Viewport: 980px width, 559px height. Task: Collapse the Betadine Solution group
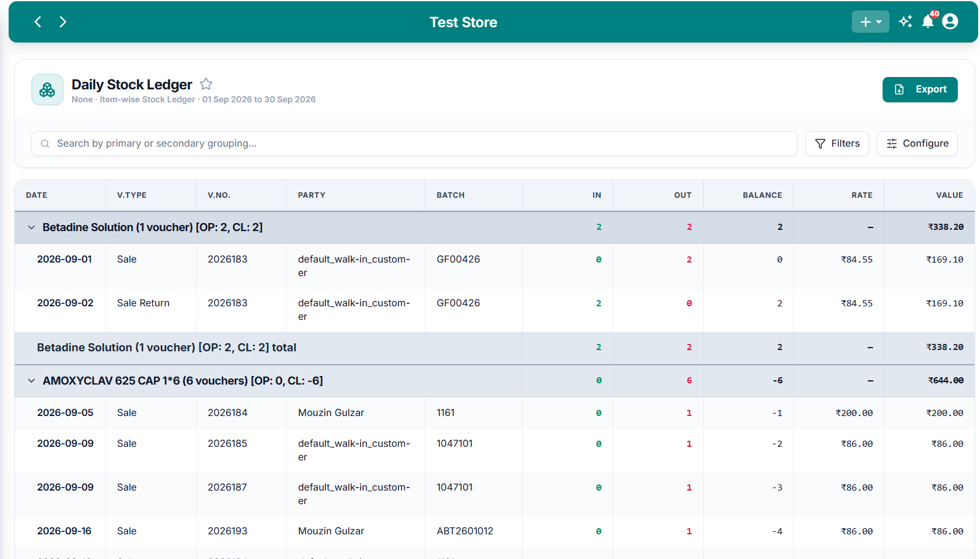[31, 227]
